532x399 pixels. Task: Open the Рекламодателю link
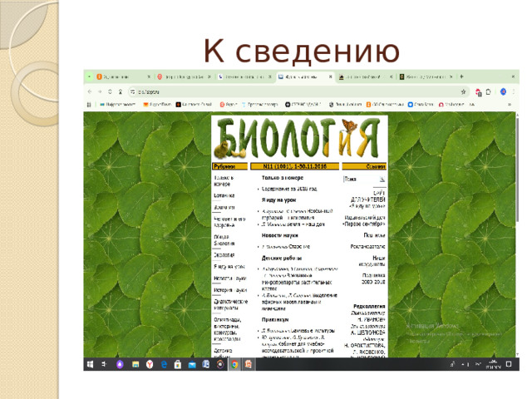click(x=367, y=246)
